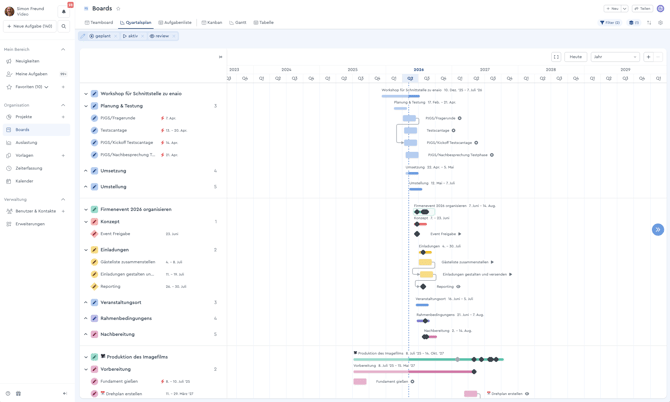Click the round blue double-arrow button
Viewport: 670px width, 402px height.
pos(658,229)
